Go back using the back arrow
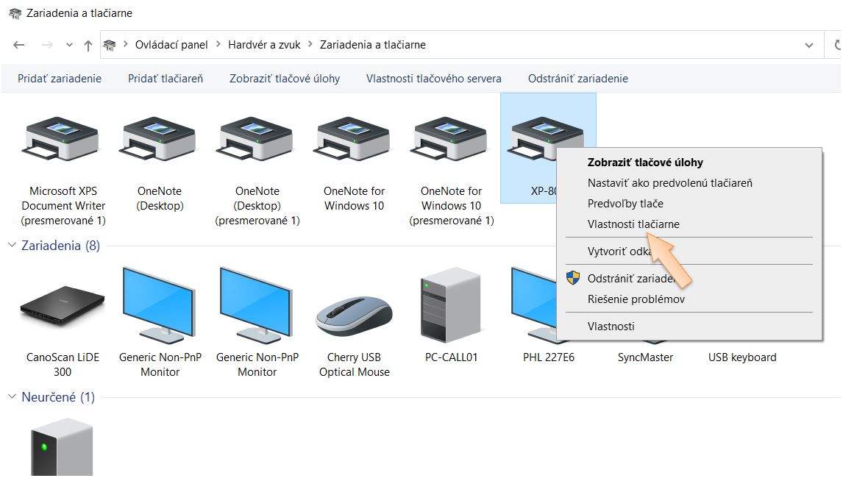 pyautogui.click(x=19, y=45)
